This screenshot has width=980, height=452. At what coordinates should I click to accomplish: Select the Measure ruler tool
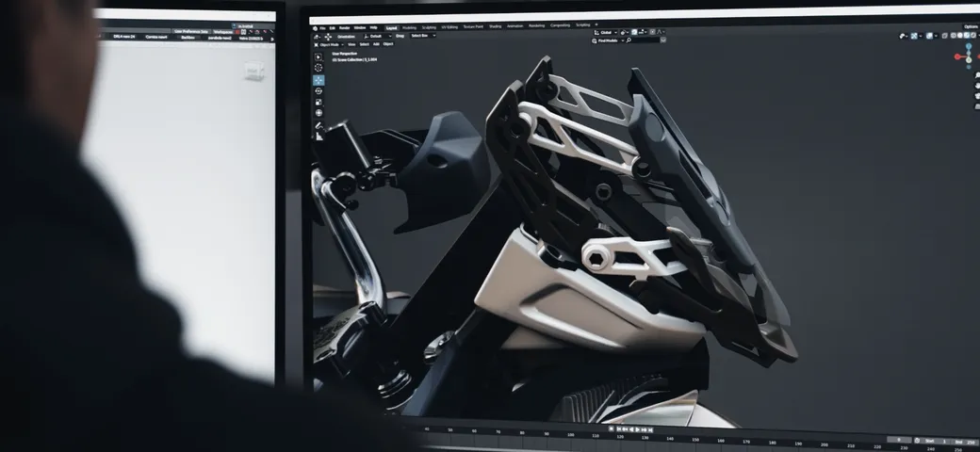(318, 136)
